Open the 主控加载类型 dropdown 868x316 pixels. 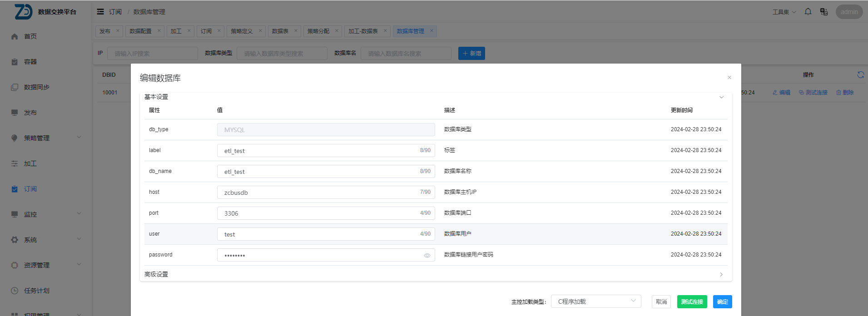(x=596, y=301)
